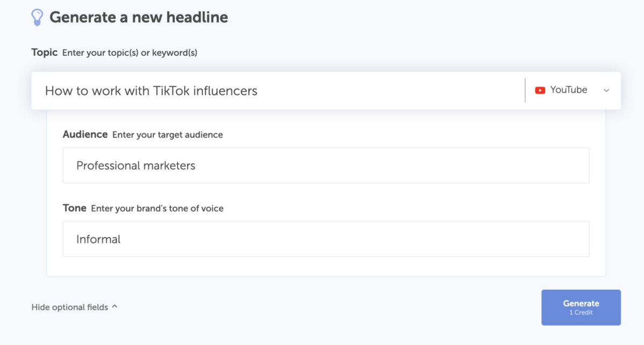This screenshot has height=345, width=644.
Task: Focus the Topic field with TikTok influencers text
Action: point(268,91)
